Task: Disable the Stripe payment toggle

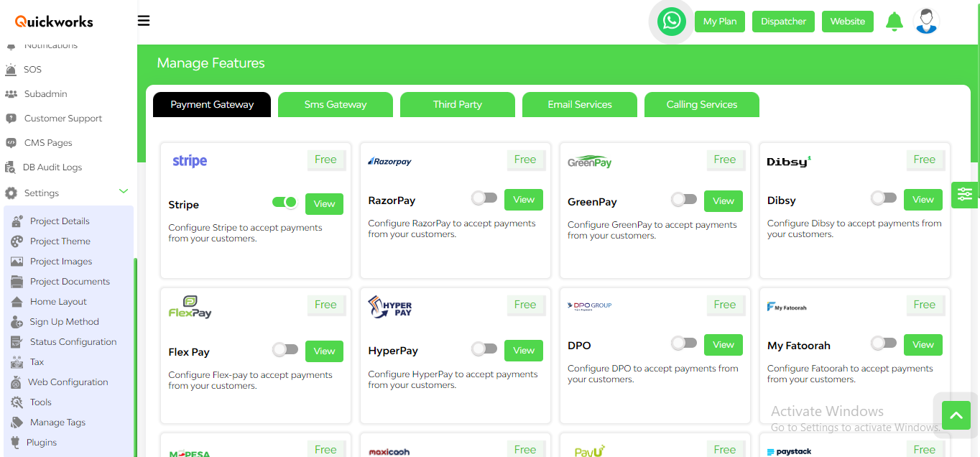Action: [285, 203]
